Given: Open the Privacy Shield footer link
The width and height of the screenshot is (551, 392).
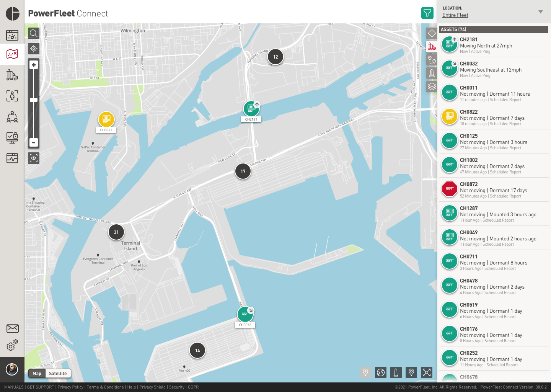Looking at the screenshot, I should pos(153,387).
